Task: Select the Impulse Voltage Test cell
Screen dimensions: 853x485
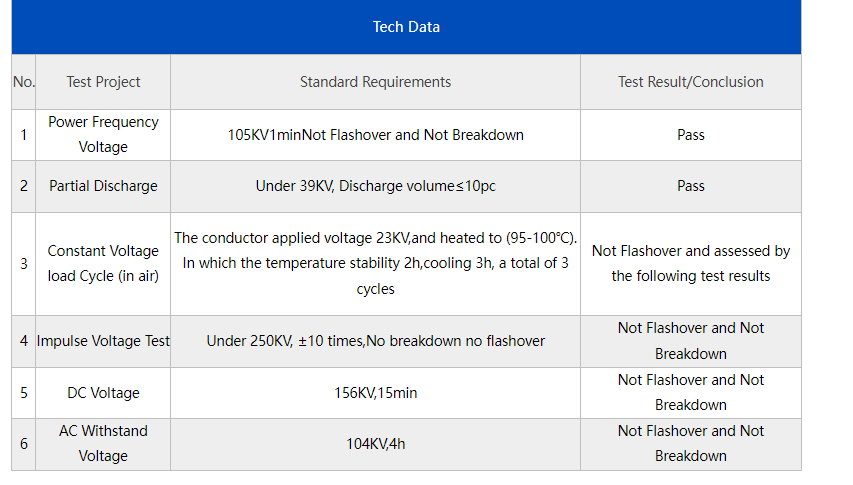Action: pyautogui.click(x=103, y=341)
